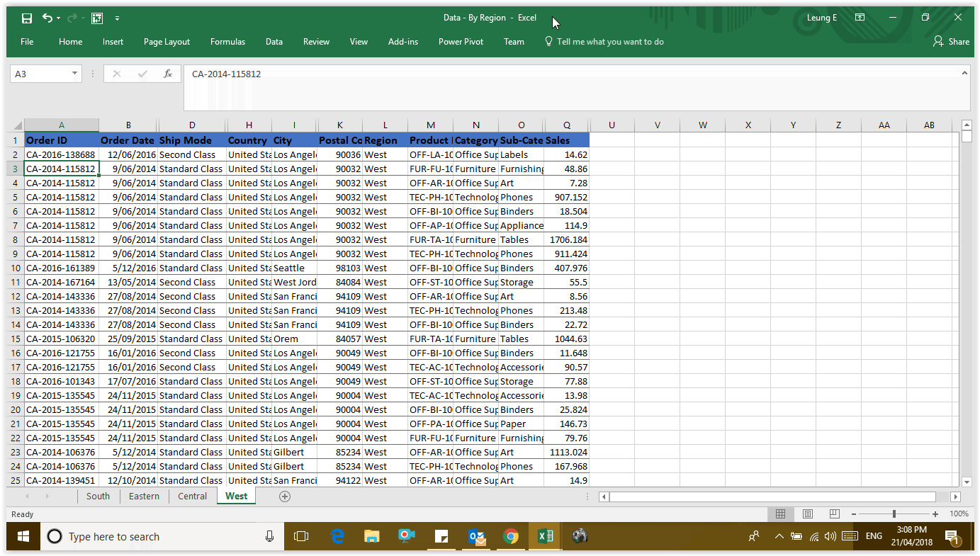Switch to Normal view in status bar
This screenshot has height=556, width=980.
780,514
